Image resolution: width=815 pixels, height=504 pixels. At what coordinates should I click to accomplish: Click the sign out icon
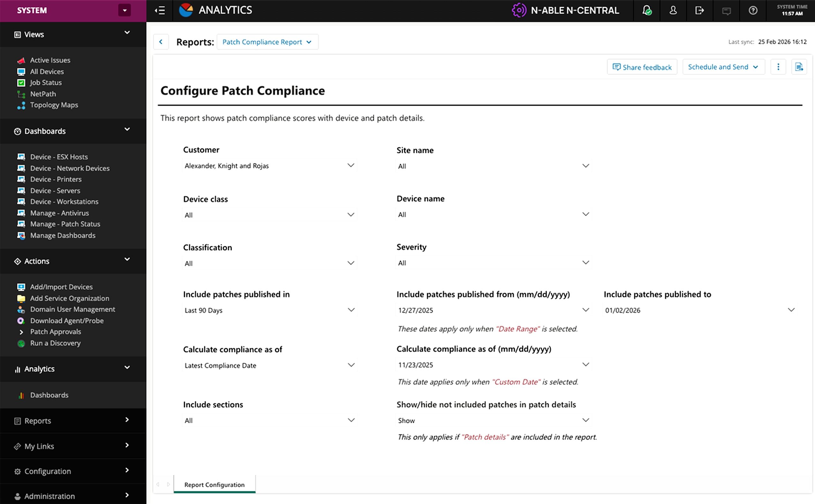pyautogui.click(x=699, y=10)
